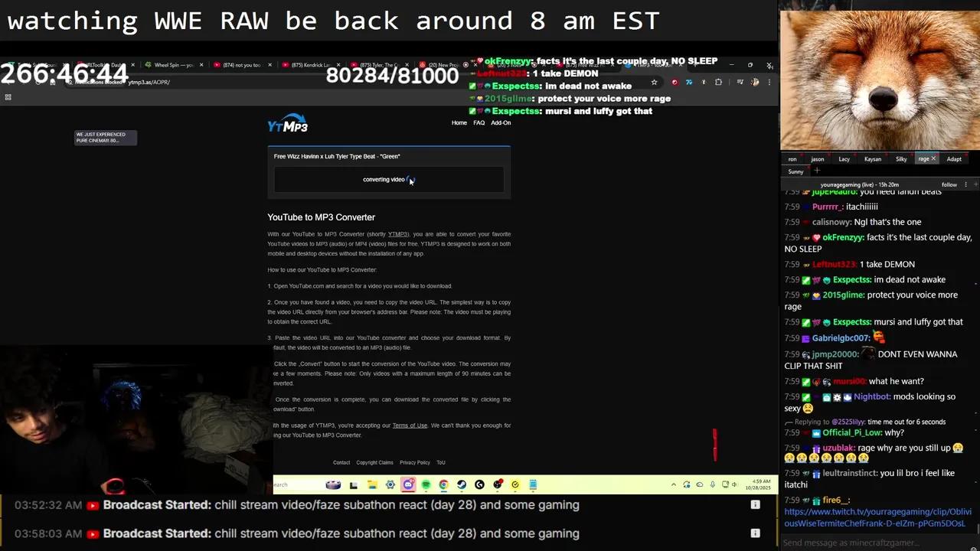Switch to the Adapt chat tab
980x551 pixels.
pos(954,159)
